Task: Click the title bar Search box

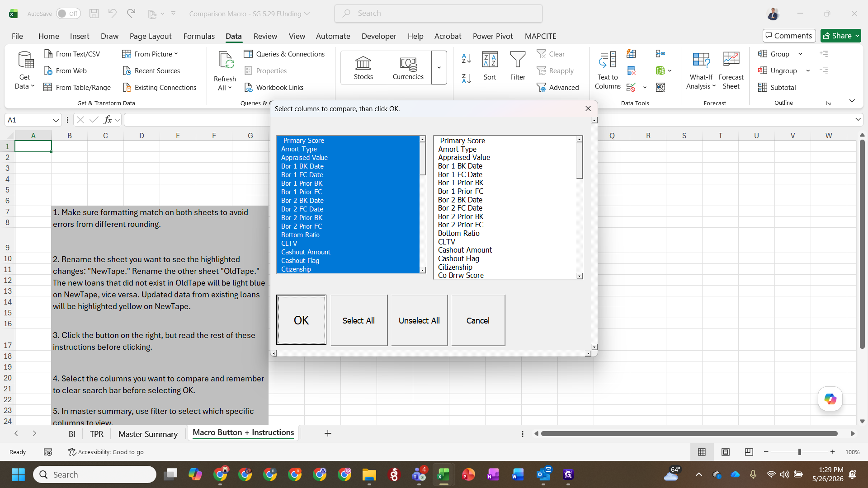Action: pyautogui.click(x=439, y=14)
